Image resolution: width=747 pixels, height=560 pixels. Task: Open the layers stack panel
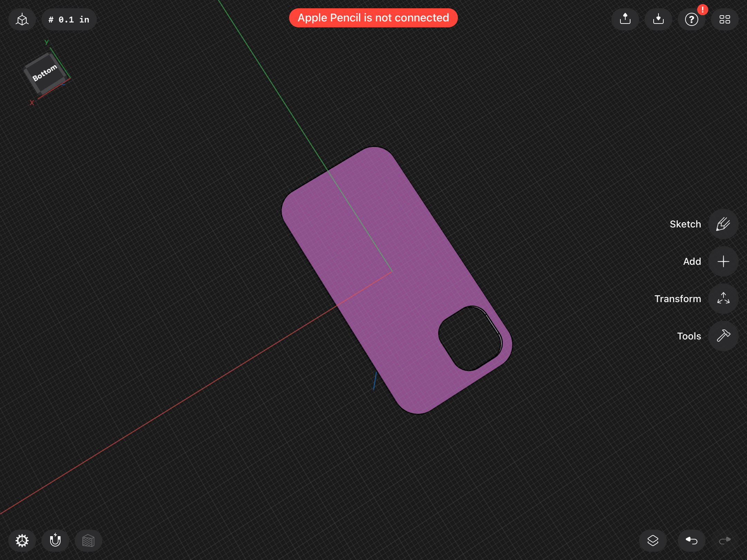pyautogui.click(x=653, y=540)
